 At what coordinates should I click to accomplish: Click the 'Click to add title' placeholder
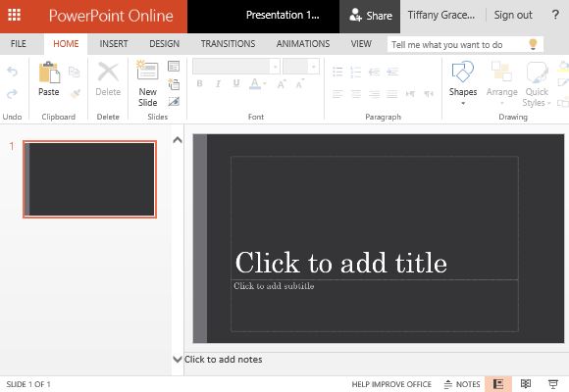tap(375, 218)
